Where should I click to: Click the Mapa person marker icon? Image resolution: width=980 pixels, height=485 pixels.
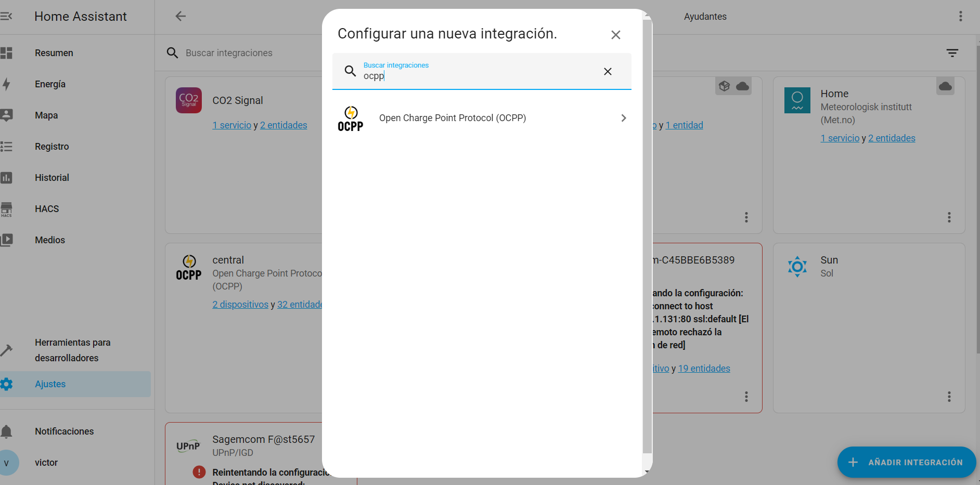pyautogui.click(x=6, y=115)
